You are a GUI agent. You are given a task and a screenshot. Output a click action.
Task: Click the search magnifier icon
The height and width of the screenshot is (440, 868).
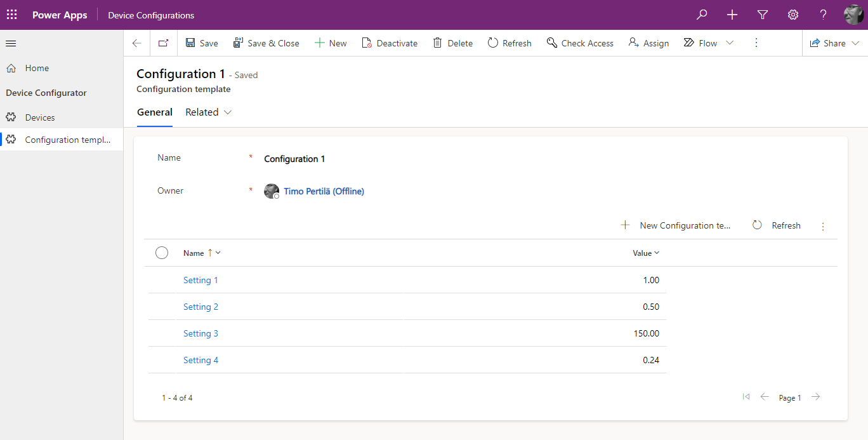pyautogui.click(x=702, y=15)
